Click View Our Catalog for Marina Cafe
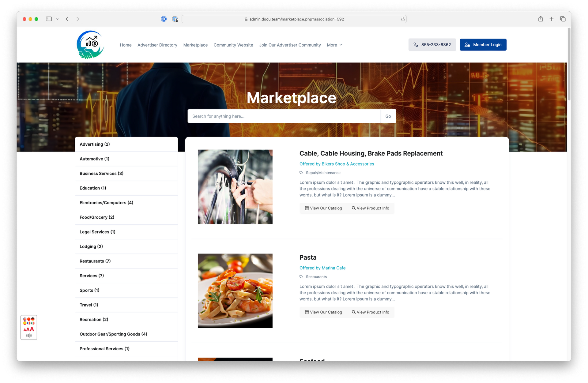Screen dimensions: 588x383 [x=323, y=312]
